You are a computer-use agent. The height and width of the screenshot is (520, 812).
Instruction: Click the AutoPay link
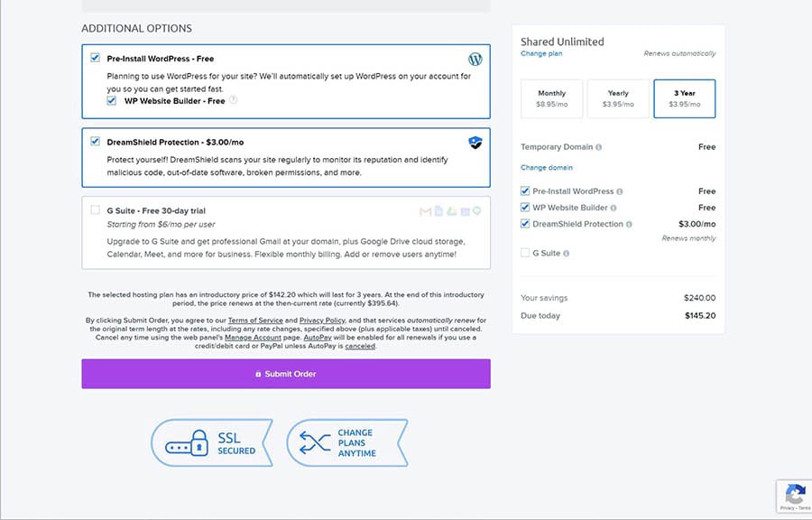318,338
